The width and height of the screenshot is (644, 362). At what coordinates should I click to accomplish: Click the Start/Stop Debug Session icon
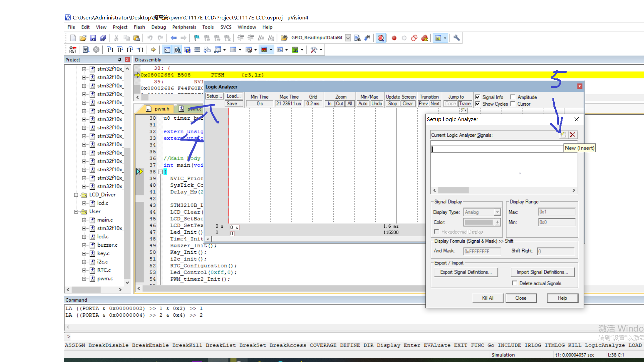coord(380,38)
